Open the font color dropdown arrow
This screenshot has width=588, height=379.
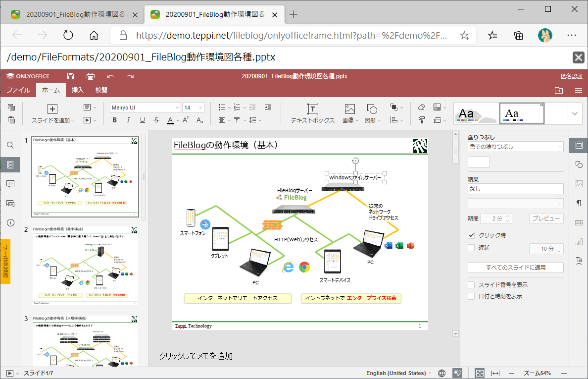point(178,120)
